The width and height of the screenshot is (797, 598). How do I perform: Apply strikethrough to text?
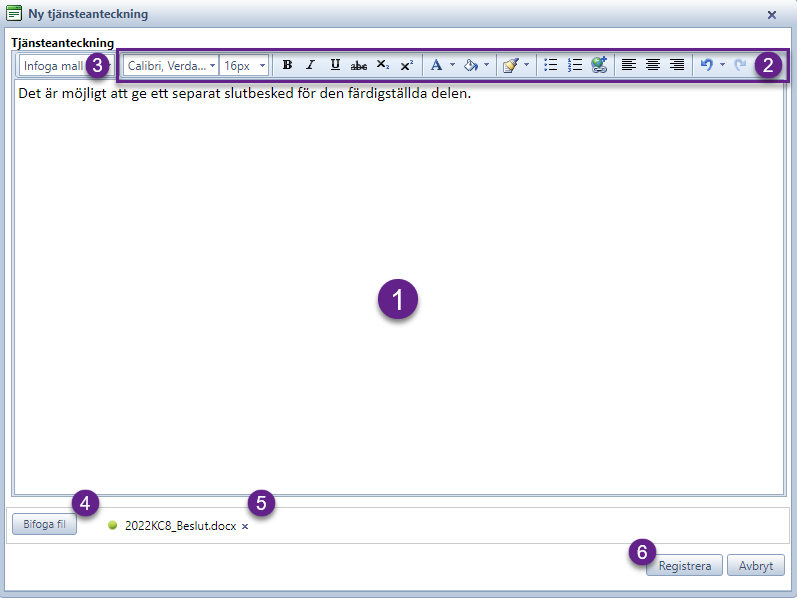pyautogui.click(x=359, y=65)
